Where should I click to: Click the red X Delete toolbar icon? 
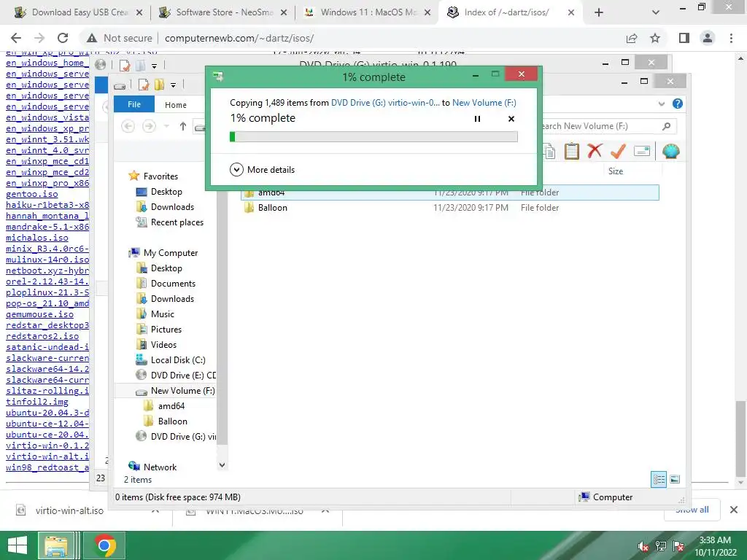pyautogui.click(x=595, y=152)
